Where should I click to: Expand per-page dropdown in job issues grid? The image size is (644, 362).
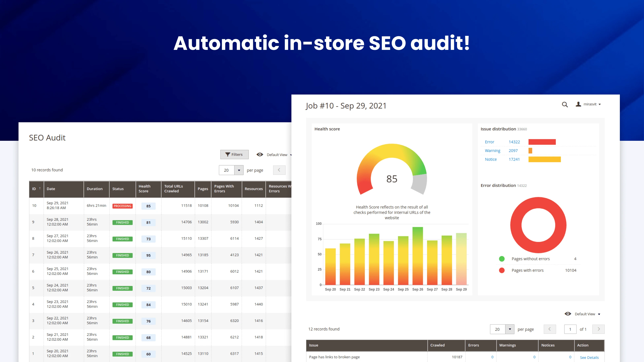click(x=510, y=329)
